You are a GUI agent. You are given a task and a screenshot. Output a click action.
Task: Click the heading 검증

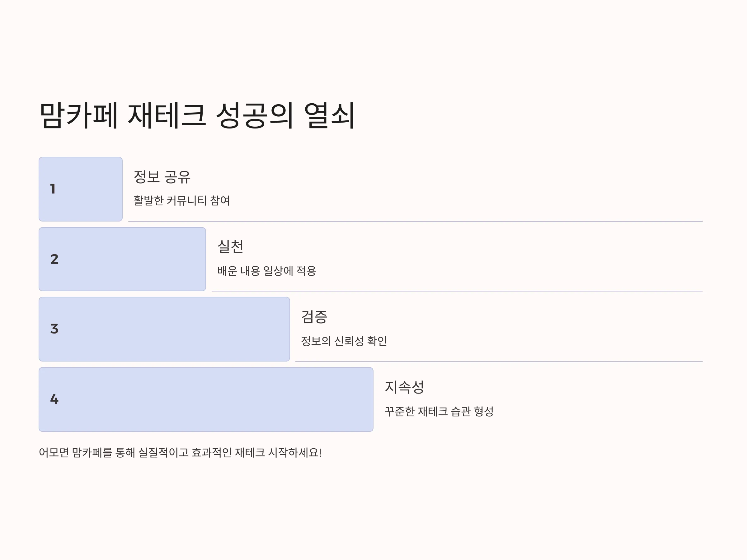314,317
